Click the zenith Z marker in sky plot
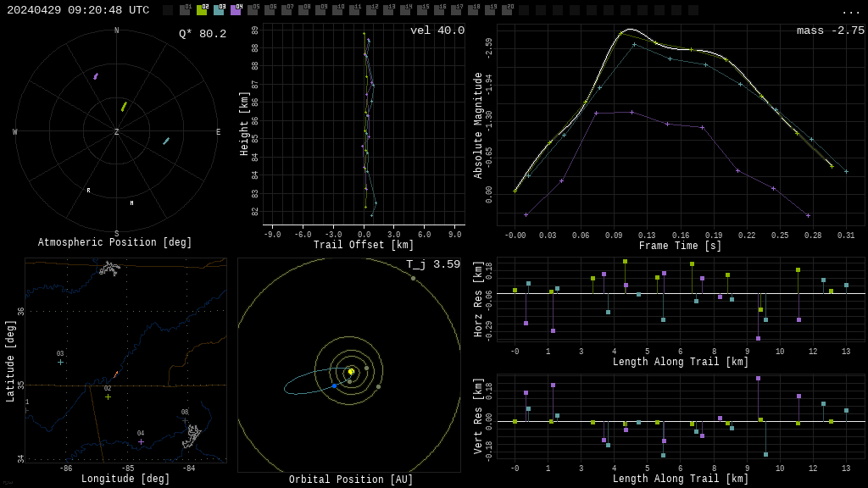This screenshot has width=868, height=488. 117,132
